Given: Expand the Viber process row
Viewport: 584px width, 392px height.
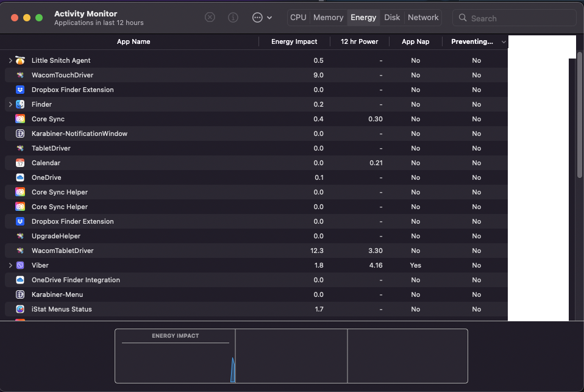Looking at the screenshot, I should pyautogui.click(x=10, y=265).
